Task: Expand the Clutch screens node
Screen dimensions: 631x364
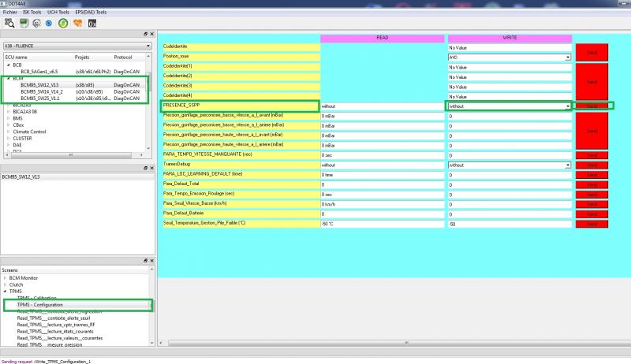Action: 5,284
